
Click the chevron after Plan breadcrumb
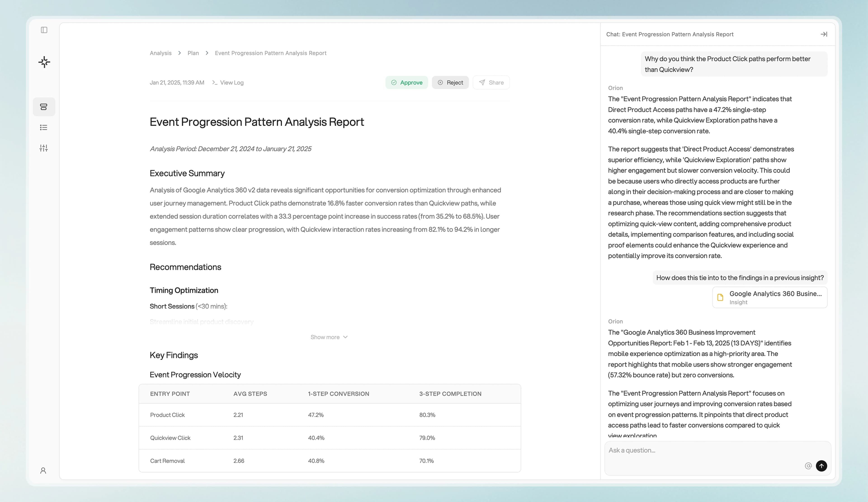[x=207, y=53]
